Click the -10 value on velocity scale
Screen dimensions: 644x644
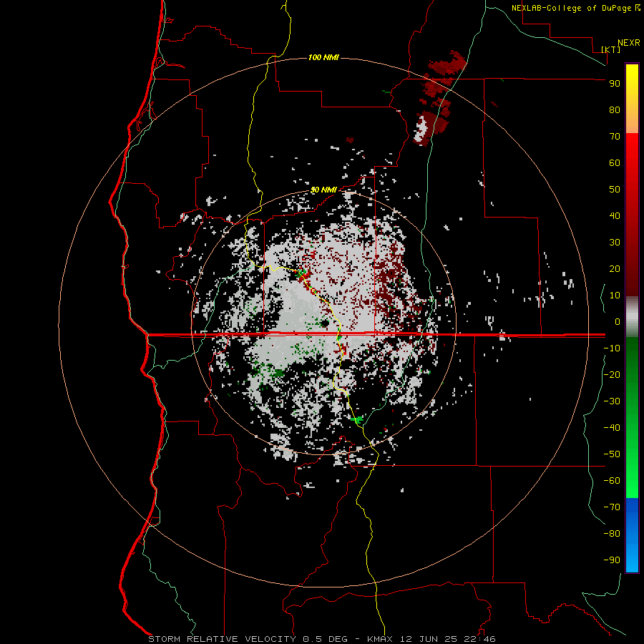click(612, 348)
